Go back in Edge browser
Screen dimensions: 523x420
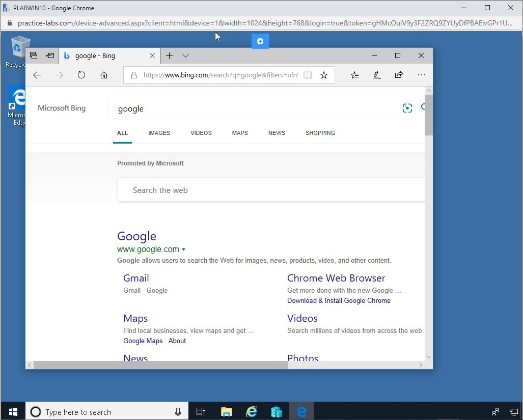(x=37, y=75)
